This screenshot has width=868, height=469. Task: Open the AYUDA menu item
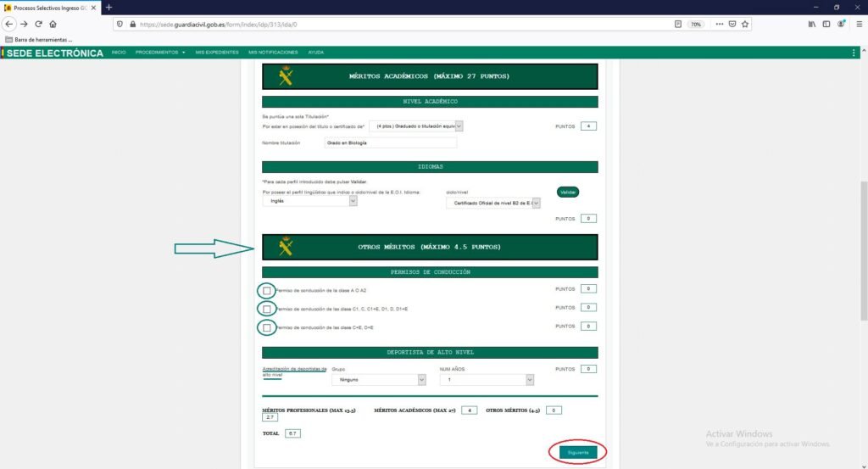pyautogui.click(x=316, y=53)
